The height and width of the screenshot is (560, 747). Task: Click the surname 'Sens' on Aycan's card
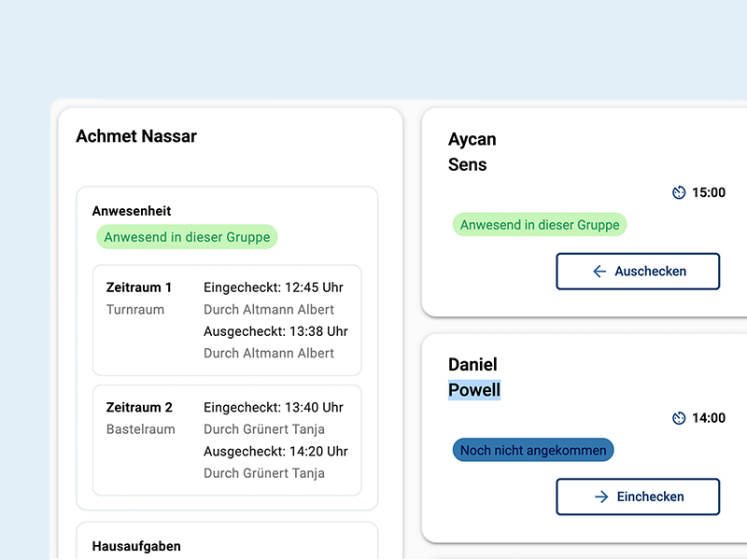point(468,165)
